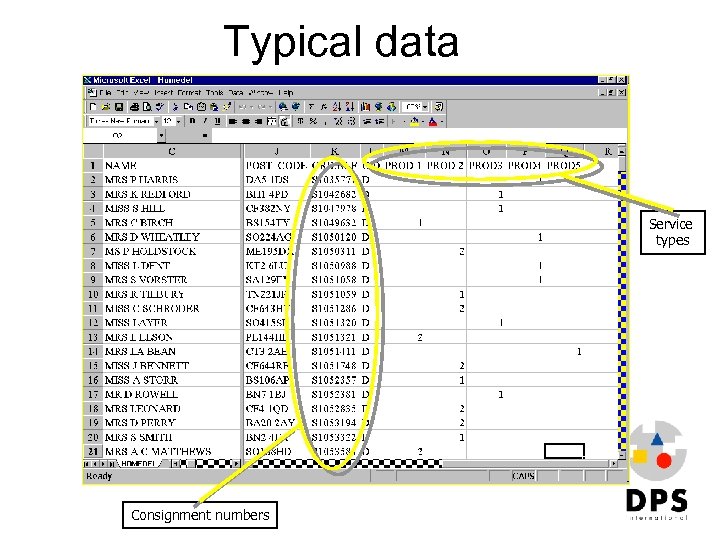Sort ascending with the A-Z icon
Image resolution: width=720 pixels, height=540 pixels.
click(x=336, y=107)
